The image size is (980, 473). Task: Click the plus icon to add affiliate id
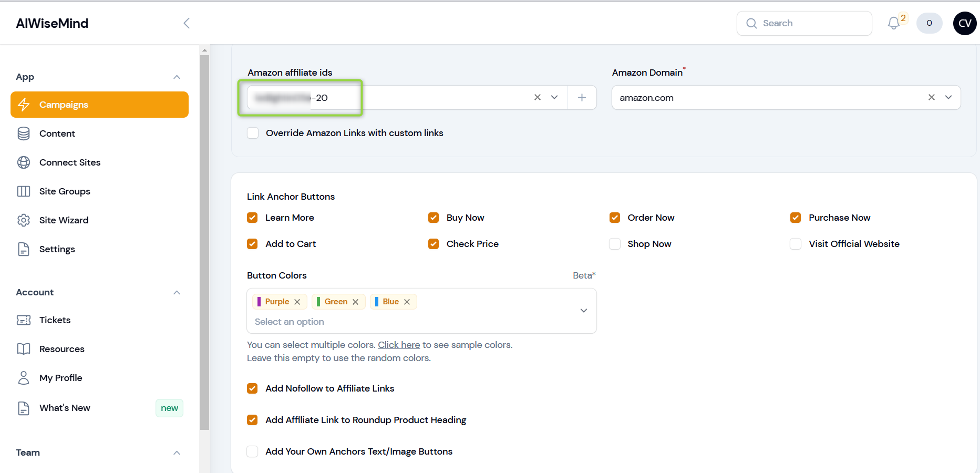pyautogui.click(x=582, y=97)
